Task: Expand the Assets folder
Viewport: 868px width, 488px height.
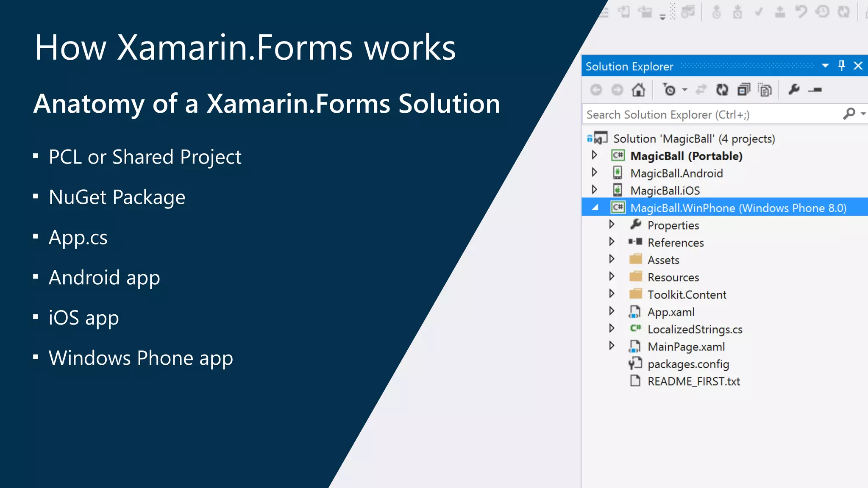Action: pos(612,259)
